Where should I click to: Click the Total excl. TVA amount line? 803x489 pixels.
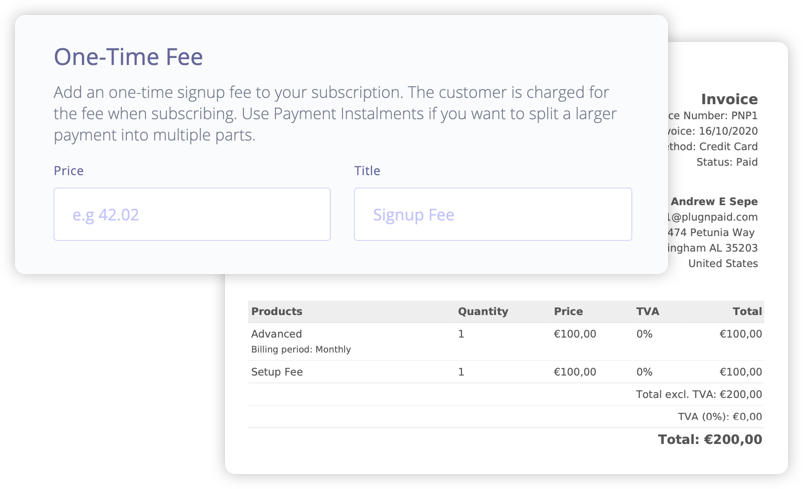click(698, 395)
